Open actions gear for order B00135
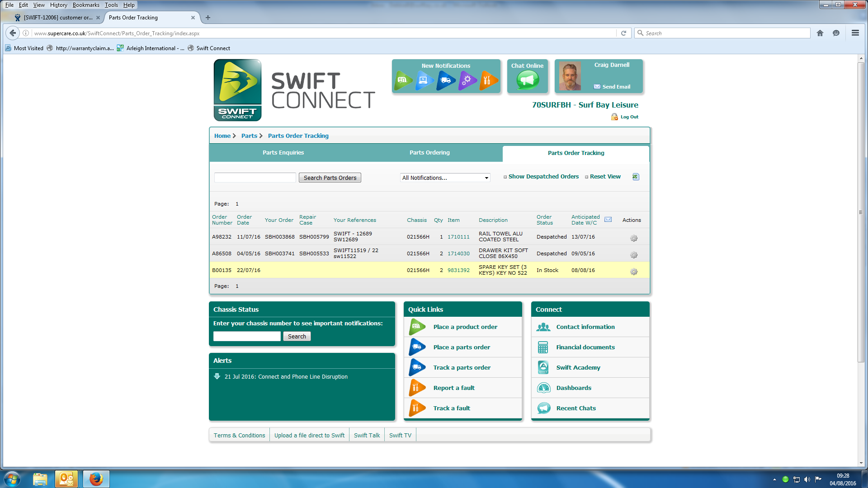This screenshot has width=868, height=488. 634,272
